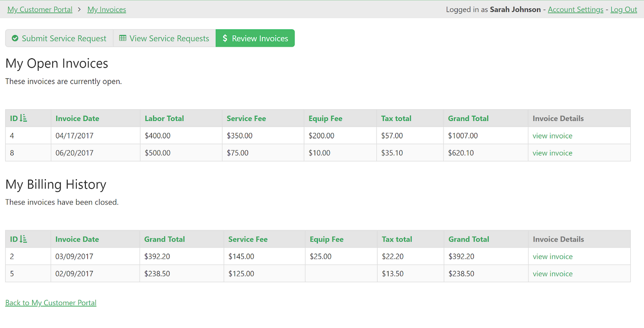Click Back to My Customer Portal link
Image resolution: width=644 pixels, height=328 pixels.
(51, 303)
